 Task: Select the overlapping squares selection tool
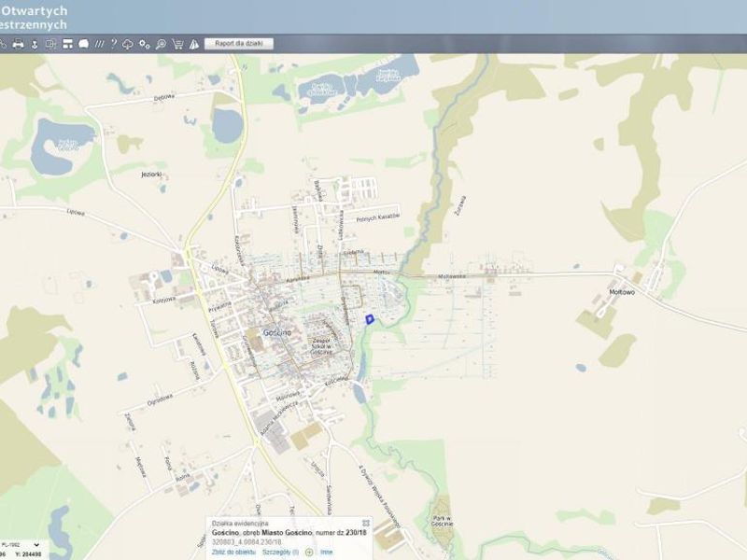click(x=50, y=44)
